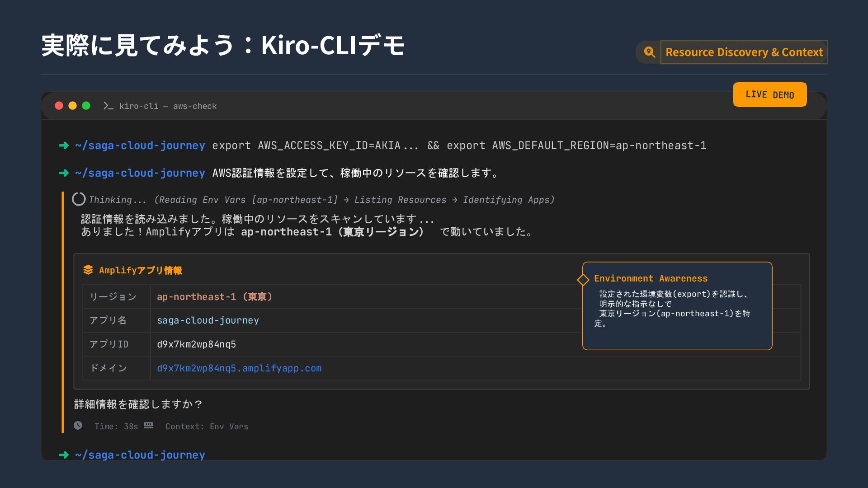This screenshot has height=488, width=868.
Task: Open the d9x7km2wp84nq5.amplifyapp.com domain link
Action: point(239,368)
